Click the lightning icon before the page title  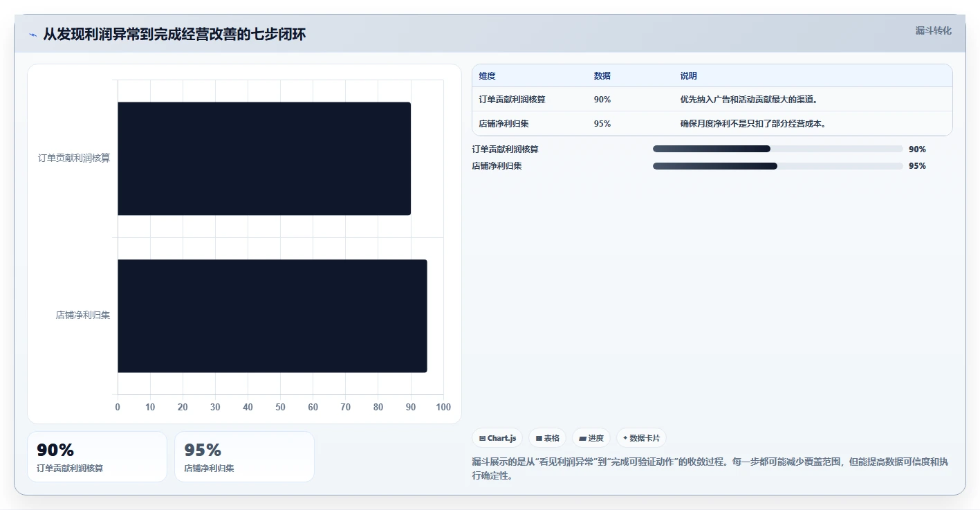(x=33, y=35)
